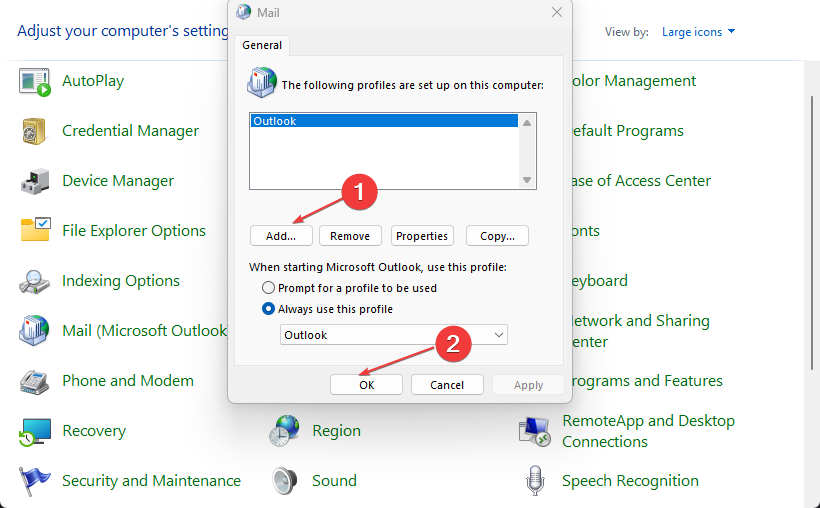Open the Device Manager link
Screen dimensions: 820x508
pyautogui.click(x=118, y=181)
